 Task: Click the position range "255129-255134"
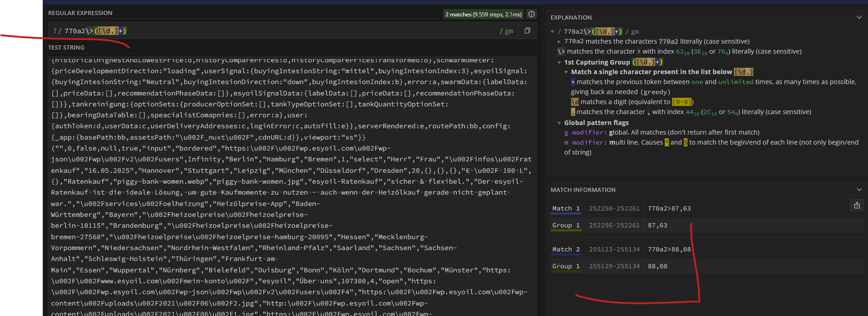pyautogui.click(x=614, y=266)
